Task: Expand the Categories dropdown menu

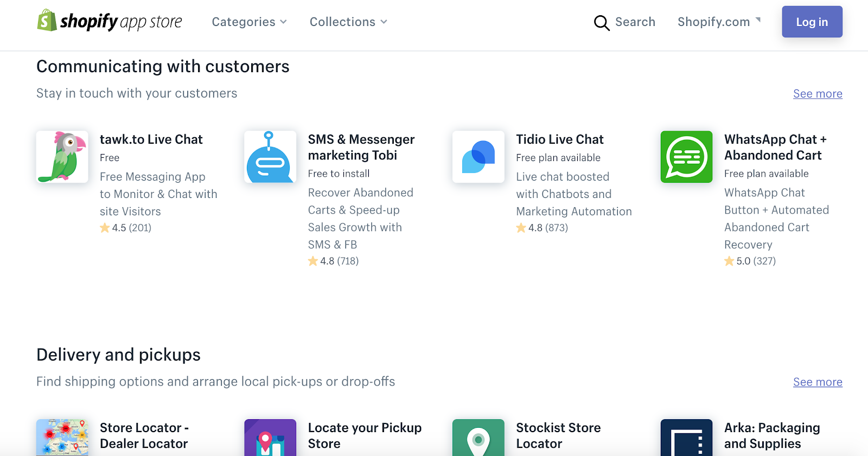Action: (249, 22)
